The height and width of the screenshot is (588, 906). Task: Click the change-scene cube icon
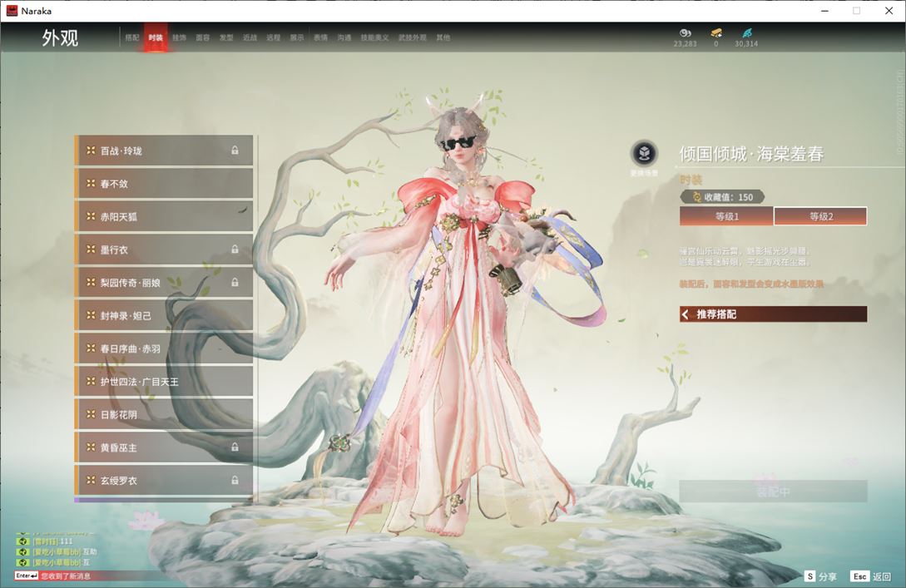644,153
